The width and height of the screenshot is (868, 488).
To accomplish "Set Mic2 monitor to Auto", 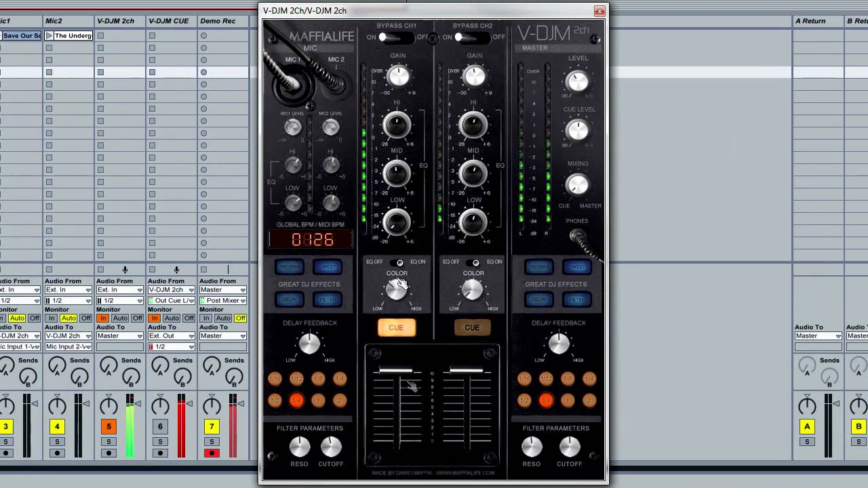I will tap(68, 319).
